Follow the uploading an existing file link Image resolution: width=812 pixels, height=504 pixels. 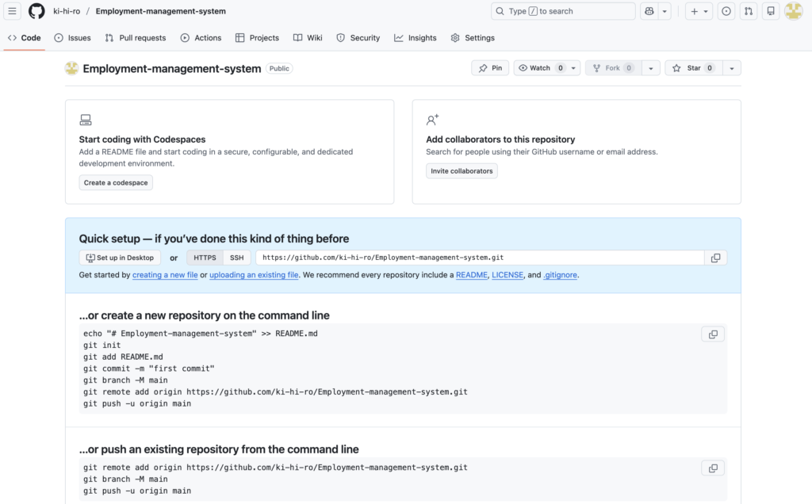(x=254, y=275)
